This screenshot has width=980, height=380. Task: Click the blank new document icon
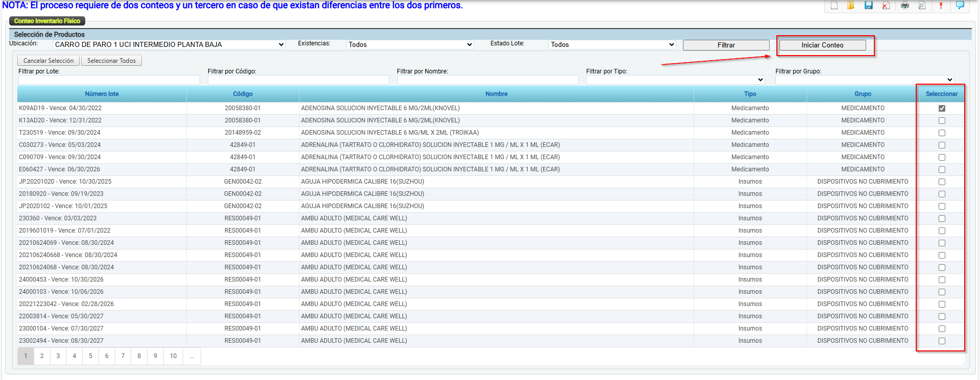834,6
